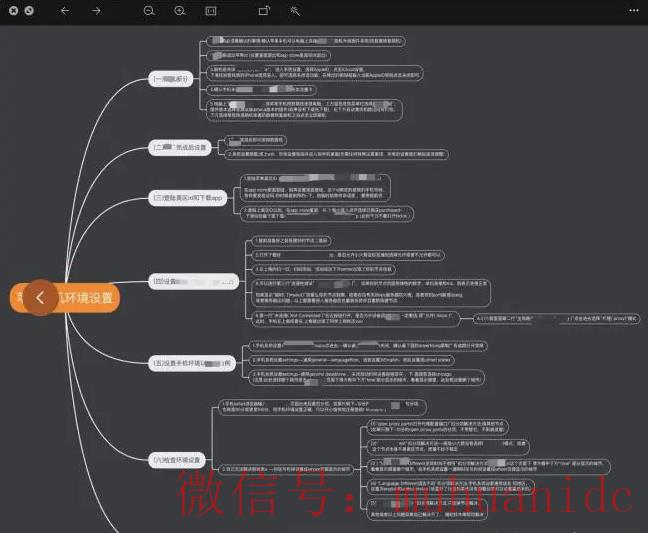Go to the next image with forward arrow
648x533 pixels.
point(96,11)
